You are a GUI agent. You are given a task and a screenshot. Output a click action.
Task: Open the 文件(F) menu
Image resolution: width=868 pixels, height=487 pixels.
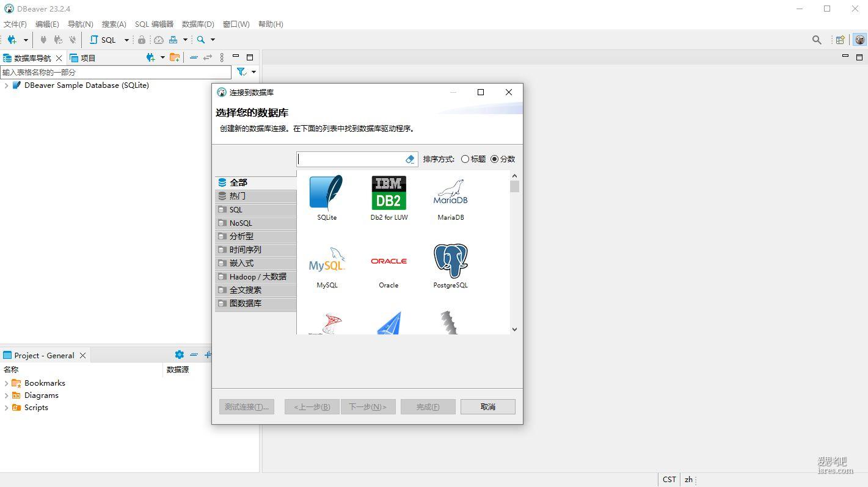[x=15, y=24]
